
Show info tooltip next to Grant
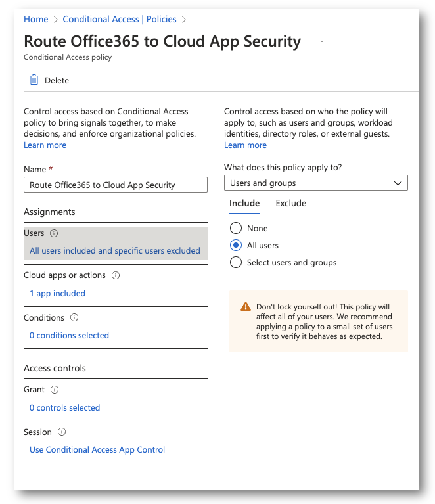pyautogui.click(x=55, y=390)
